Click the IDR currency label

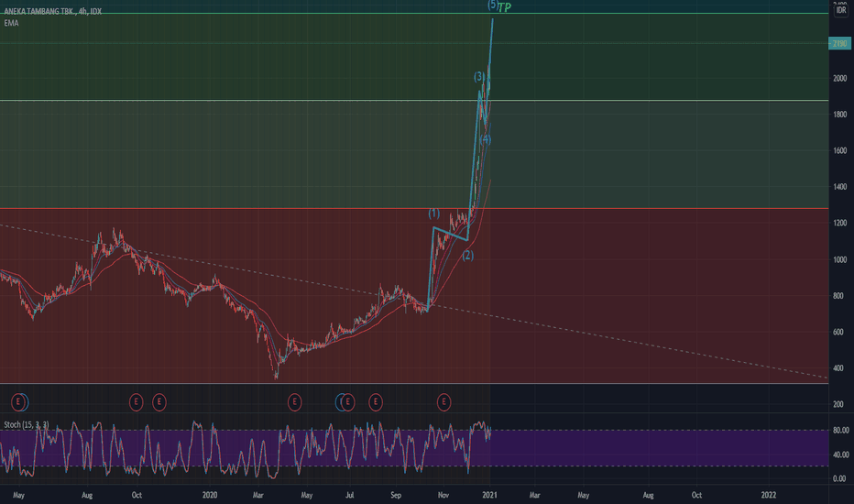(841, 10)
